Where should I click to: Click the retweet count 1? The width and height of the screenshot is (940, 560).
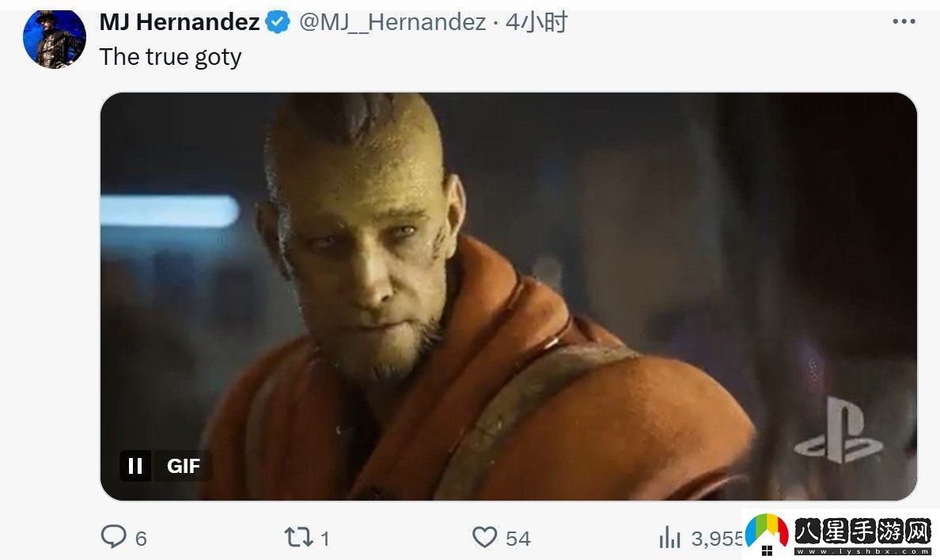324,539
